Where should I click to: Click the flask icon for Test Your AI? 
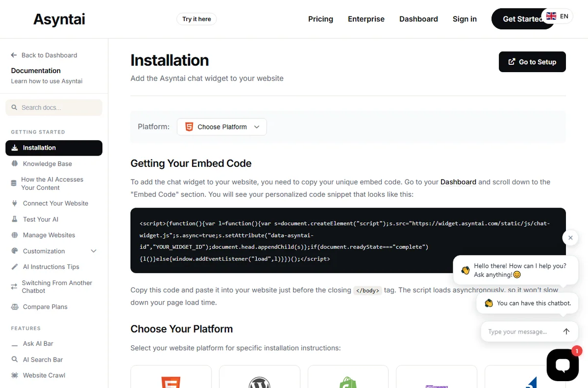pos(14,219)
